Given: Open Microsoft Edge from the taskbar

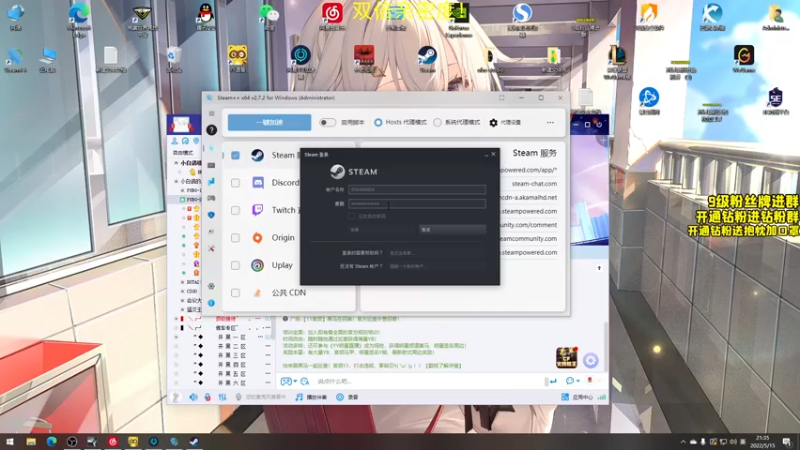Looking at the screenshot, I should 51,442.
